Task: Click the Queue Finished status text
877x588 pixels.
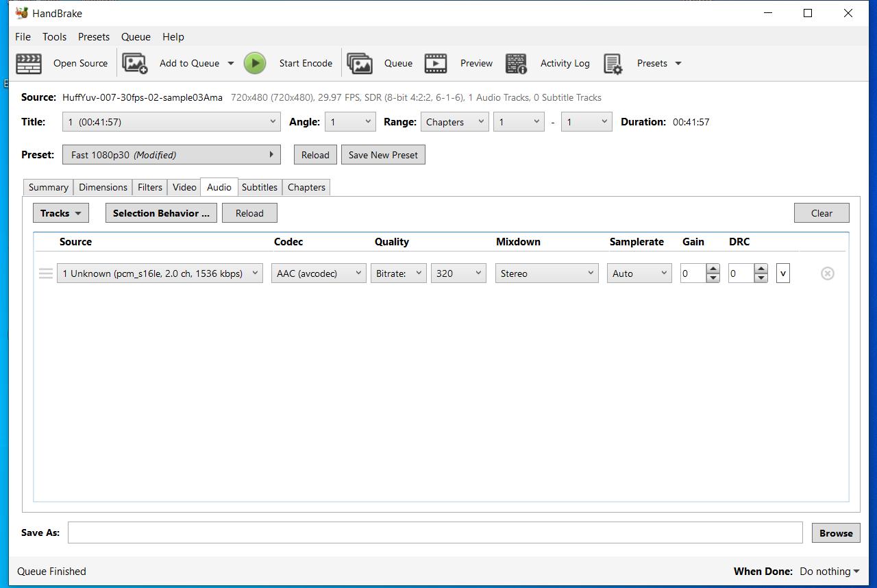Action: click(51, 571)
